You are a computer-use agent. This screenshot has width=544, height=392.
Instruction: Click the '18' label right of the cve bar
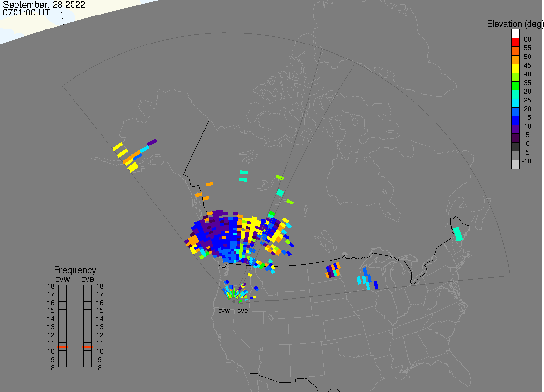(100, 286)
